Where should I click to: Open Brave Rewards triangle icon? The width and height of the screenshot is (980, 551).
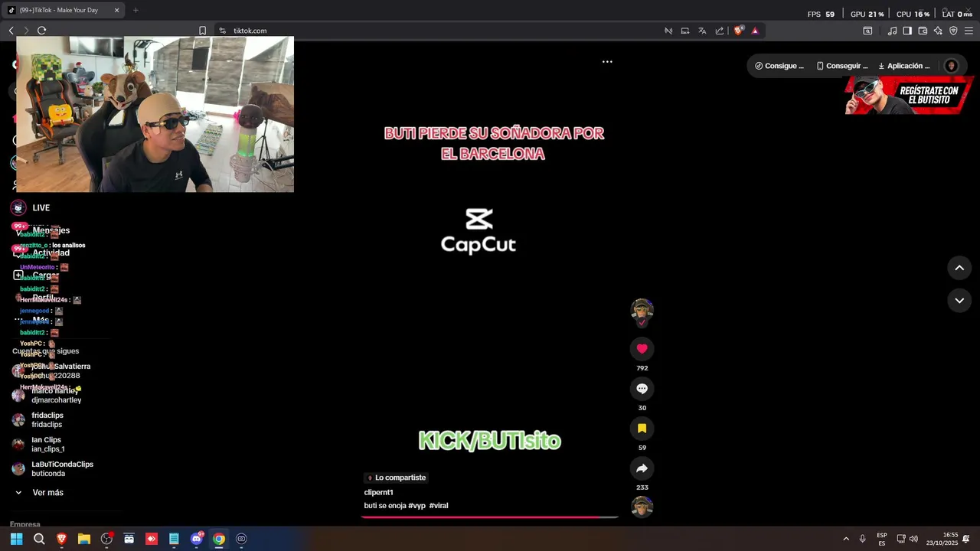click(755, 31)
